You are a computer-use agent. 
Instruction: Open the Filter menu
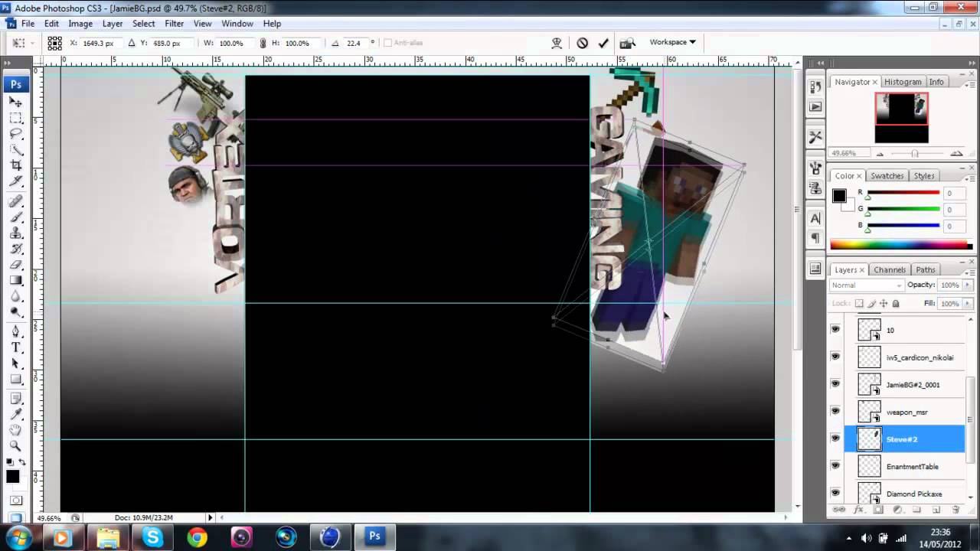point(174,24)
